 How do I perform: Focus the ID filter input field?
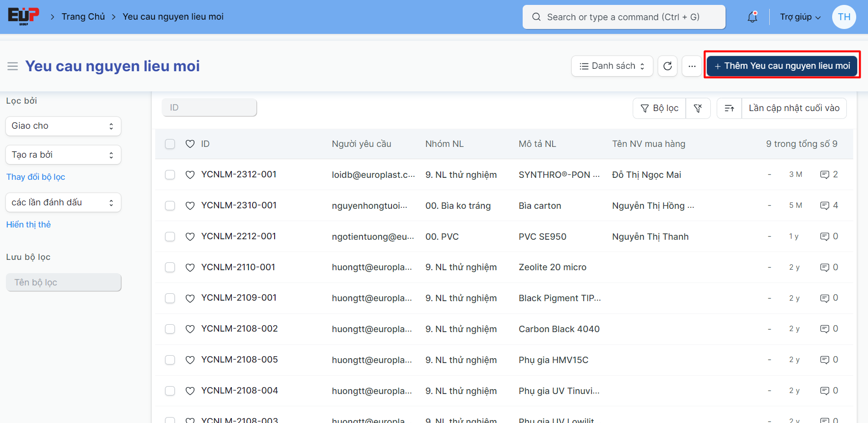pos(209,108)
